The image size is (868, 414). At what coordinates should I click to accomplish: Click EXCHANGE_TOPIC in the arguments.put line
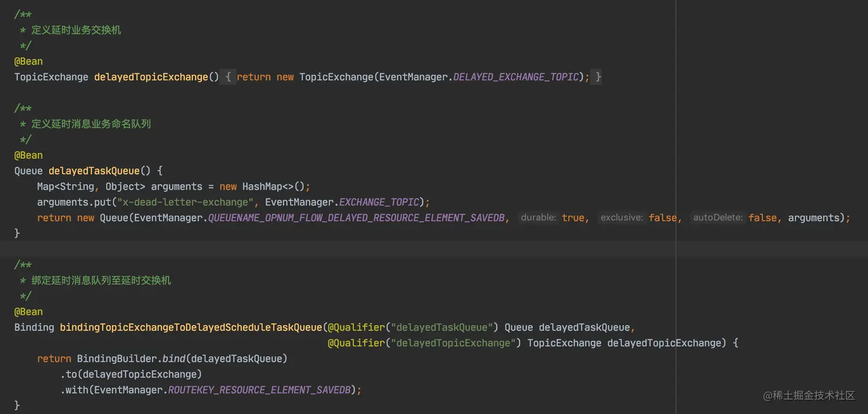tap(379, 202)
